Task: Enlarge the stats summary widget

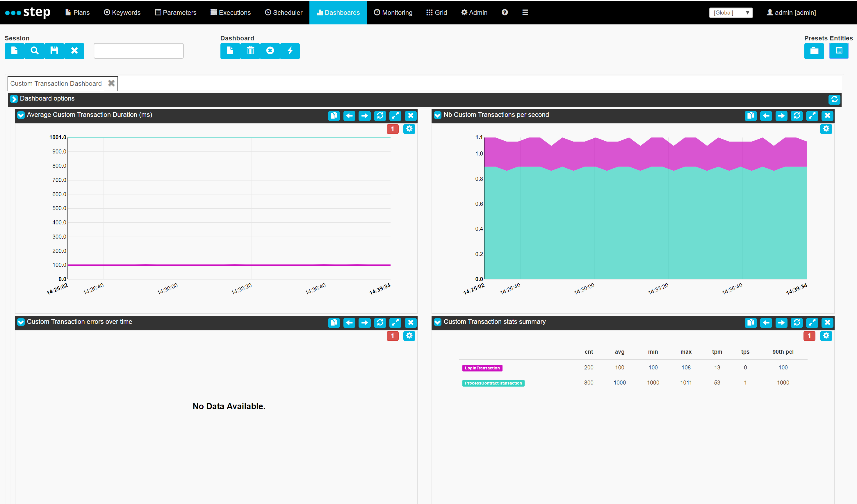Action: [812, 323]
